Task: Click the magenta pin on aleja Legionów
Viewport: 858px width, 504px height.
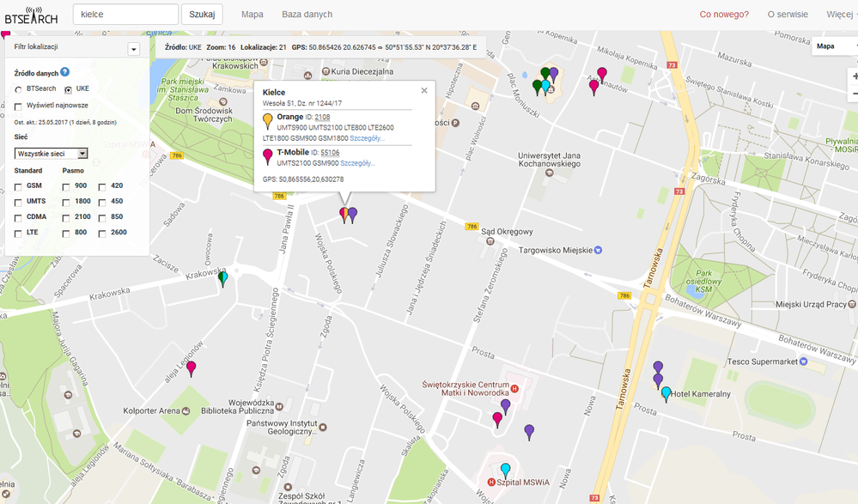Action: click(x=192, y=367)
